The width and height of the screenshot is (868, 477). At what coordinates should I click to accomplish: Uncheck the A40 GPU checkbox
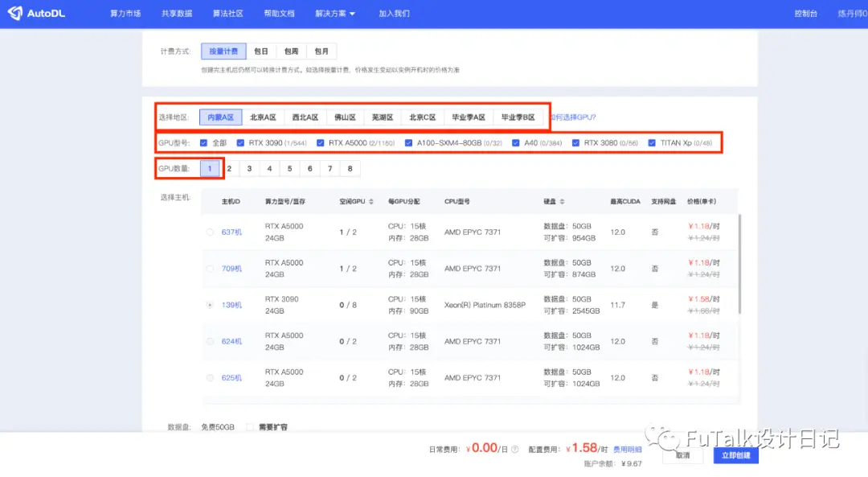pos(515,143)
